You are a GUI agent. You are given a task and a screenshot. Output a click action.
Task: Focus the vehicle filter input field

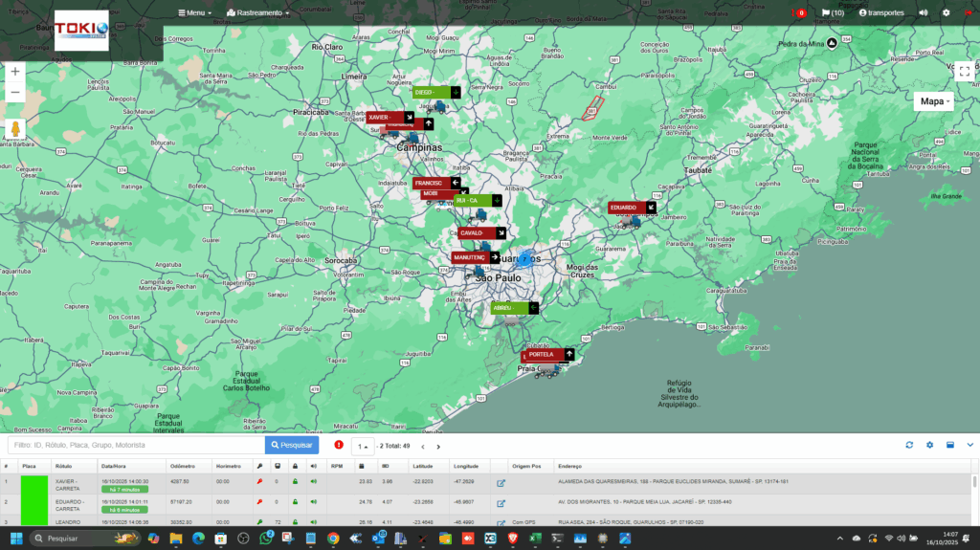pos(134,445)
